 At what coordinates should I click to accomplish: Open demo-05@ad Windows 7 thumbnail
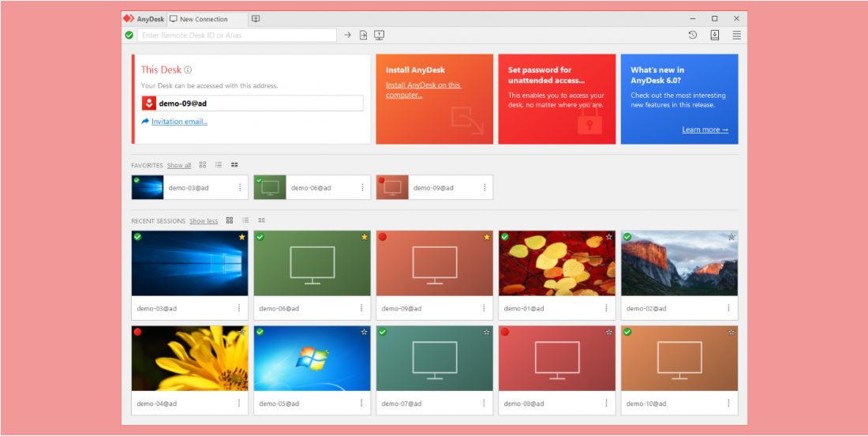click(x=312, y=359)
